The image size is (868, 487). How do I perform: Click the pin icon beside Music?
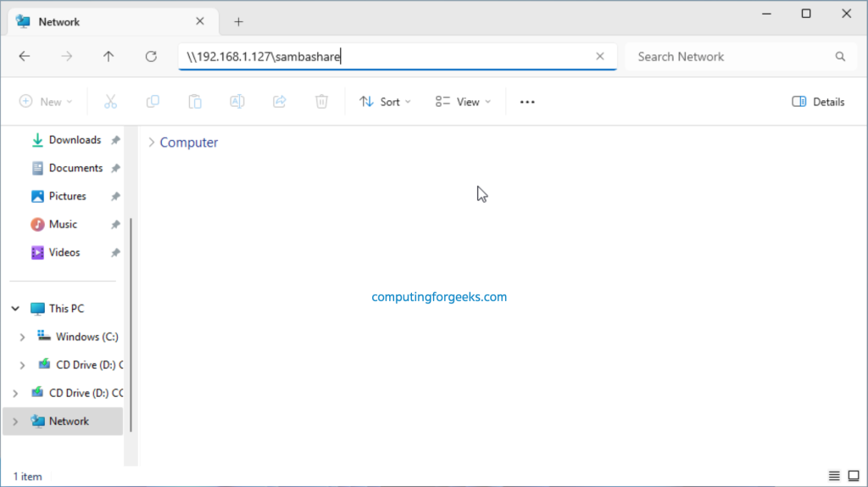115,224
